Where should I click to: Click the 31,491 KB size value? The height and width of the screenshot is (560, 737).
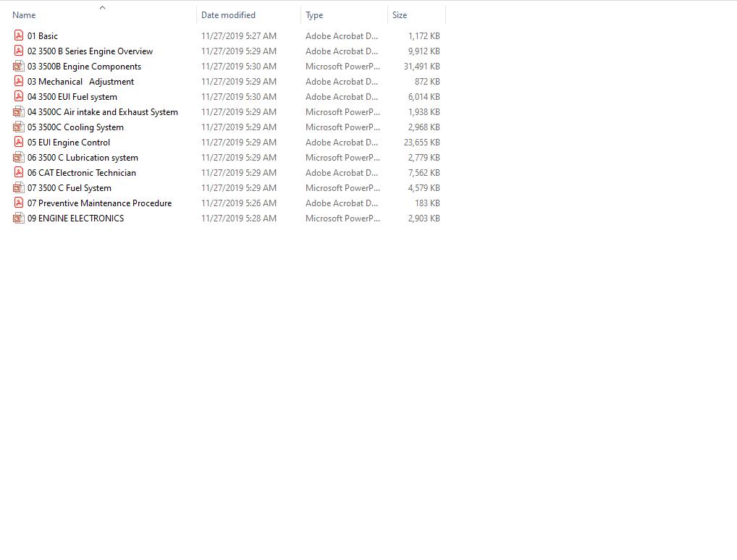[x=422, y=67]
